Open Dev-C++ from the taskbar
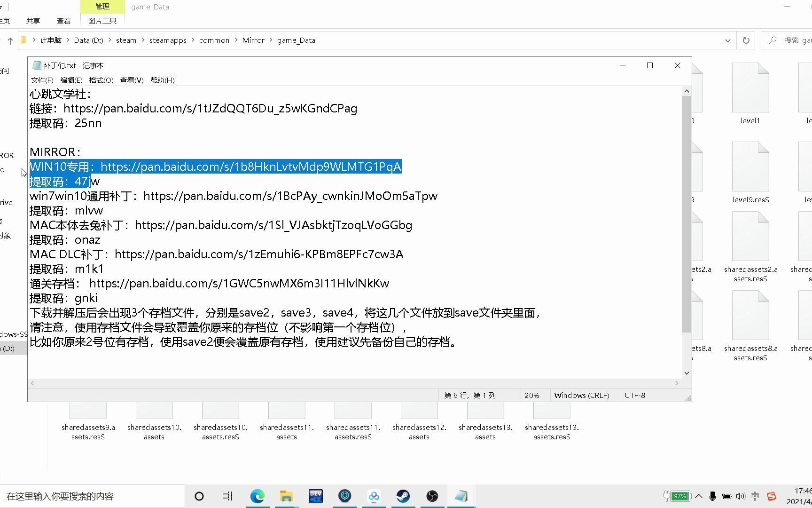The height and width of the screenshot is (508, 812). (315, 496)
